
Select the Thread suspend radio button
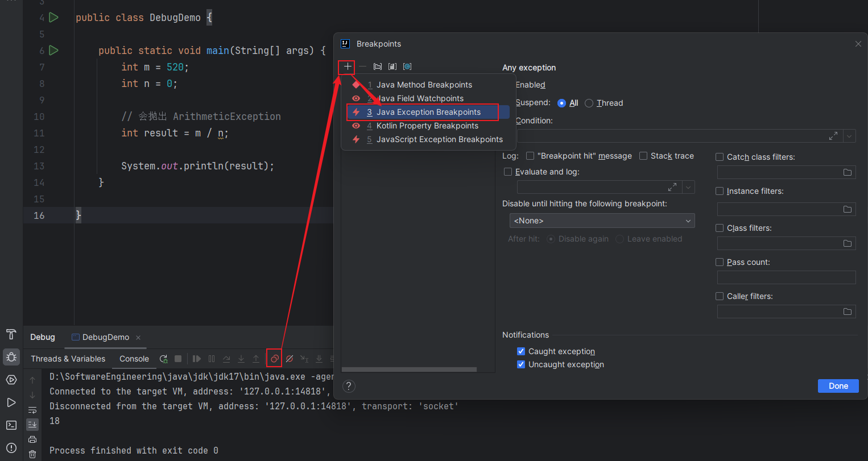coord(589,103)
